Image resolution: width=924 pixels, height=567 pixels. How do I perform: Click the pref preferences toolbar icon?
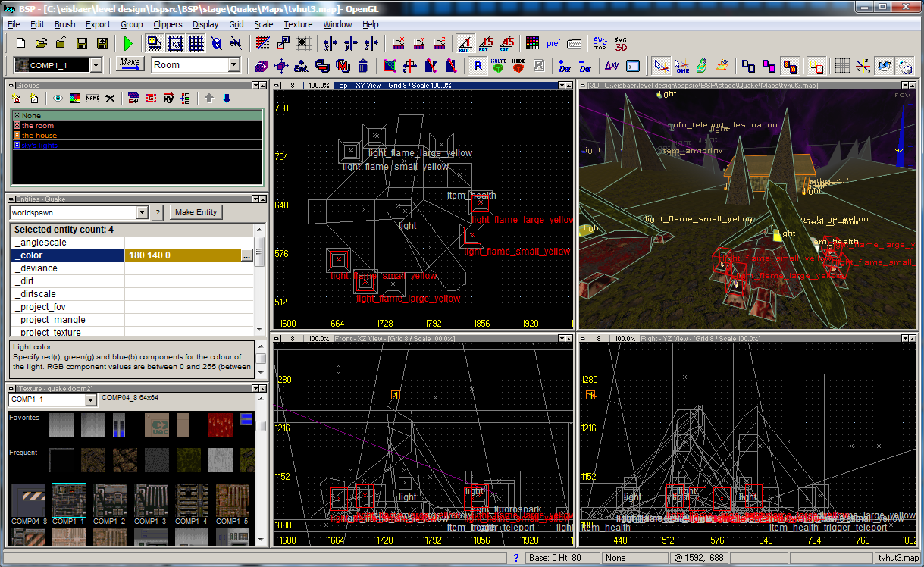[553, 44]
